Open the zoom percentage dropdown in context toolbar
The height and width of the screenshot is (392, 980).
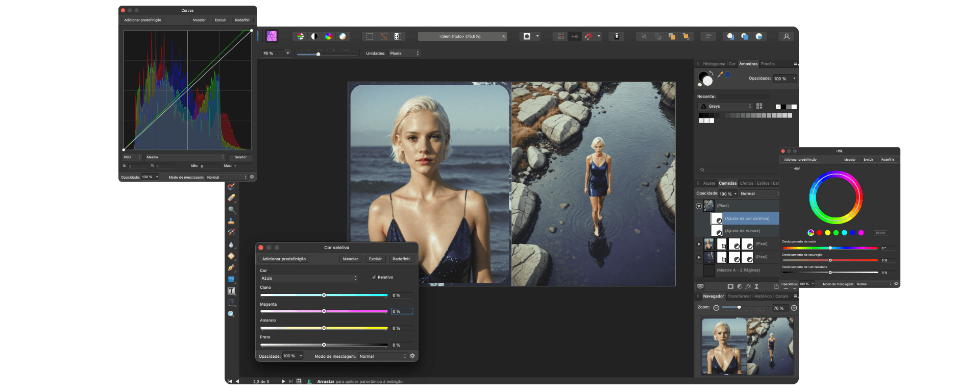[287, 53]
